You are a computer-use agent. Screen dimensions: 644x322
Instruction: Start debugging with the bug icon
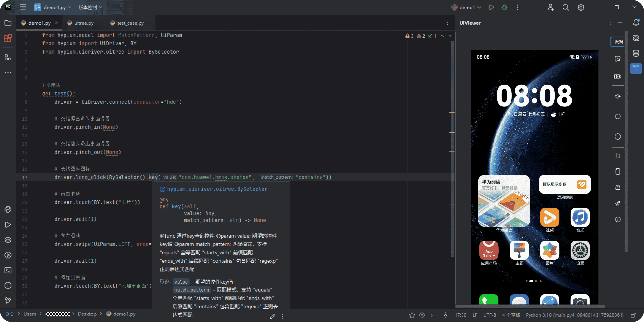(x=504, y=7)
